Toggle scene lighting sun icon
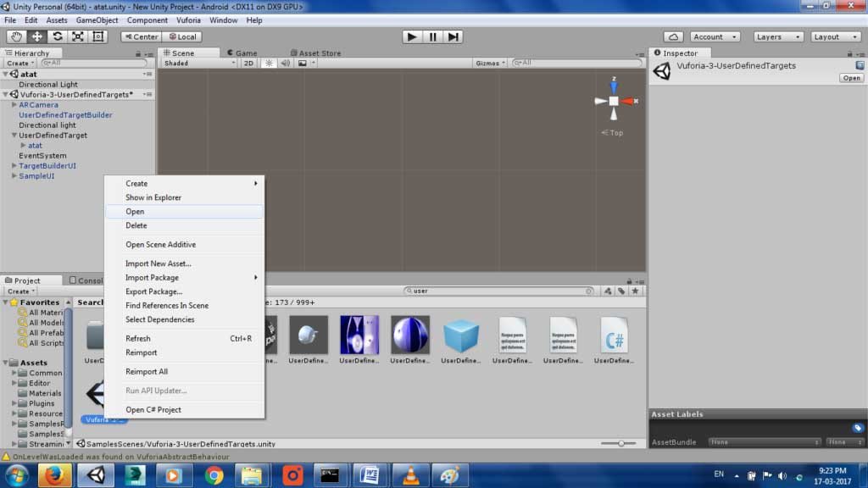868x488 pixels. click(x=270, y=63)
